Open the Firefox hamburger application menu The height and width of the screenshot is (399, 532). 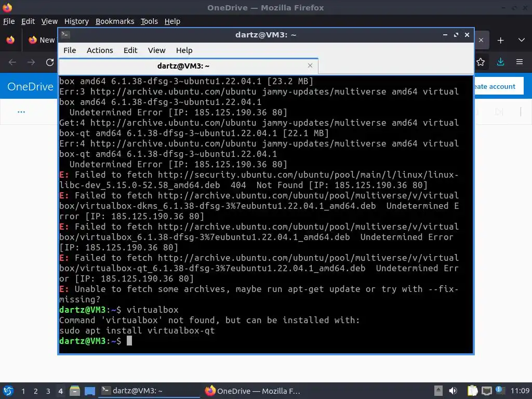tap(520, 62)
